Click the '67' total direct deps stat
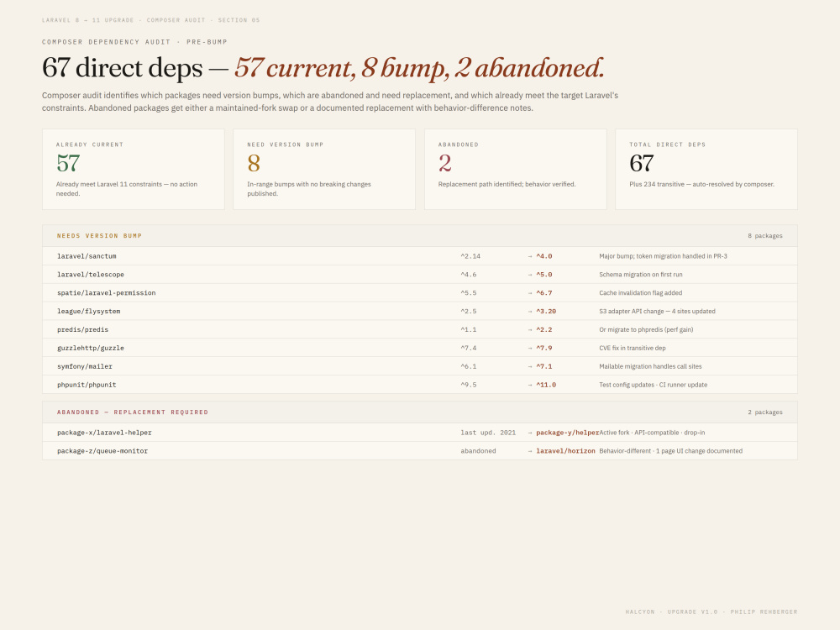 pos(641,164)
